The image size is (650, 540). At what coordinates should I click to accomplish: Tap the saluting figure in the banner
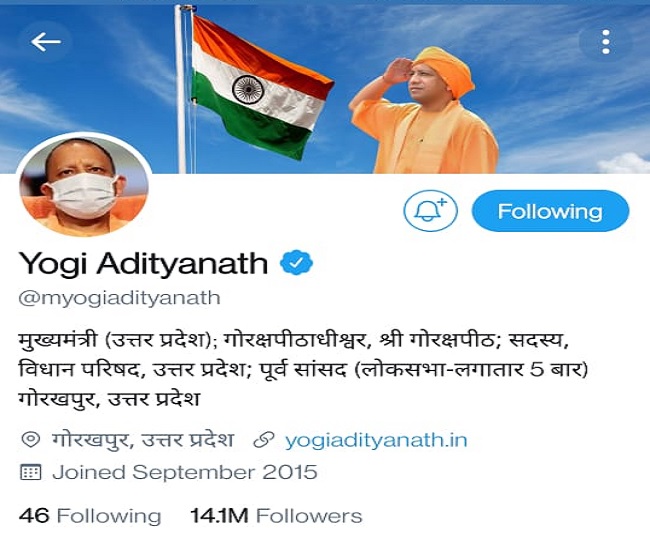(x=424, y=110)
